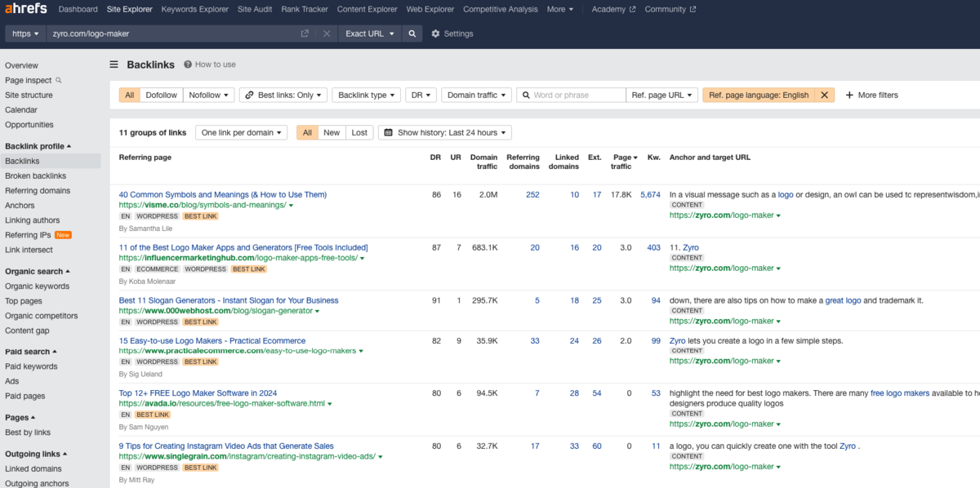980x488 pixels.
Task: Click the Word or phrase search field
Action: [x=577, y=95]
